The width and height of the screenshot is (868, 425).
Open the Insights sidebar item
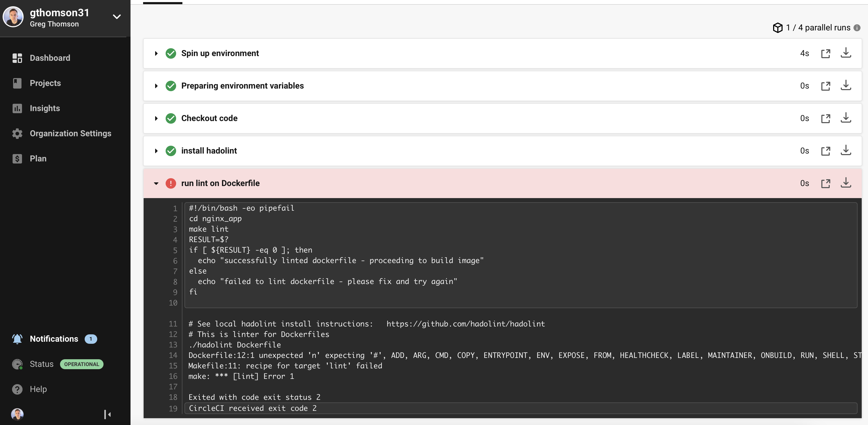tap(45, 108)
